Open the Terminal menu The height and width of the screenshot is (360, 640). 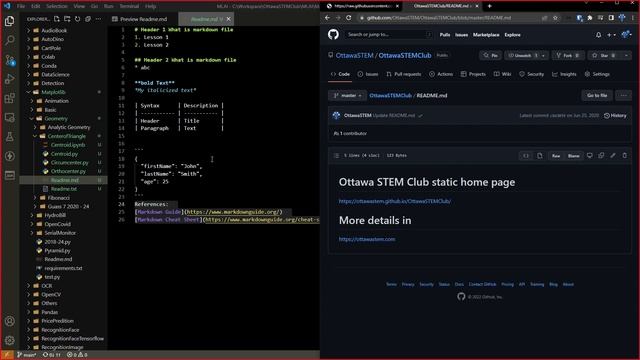pos(129,6)
